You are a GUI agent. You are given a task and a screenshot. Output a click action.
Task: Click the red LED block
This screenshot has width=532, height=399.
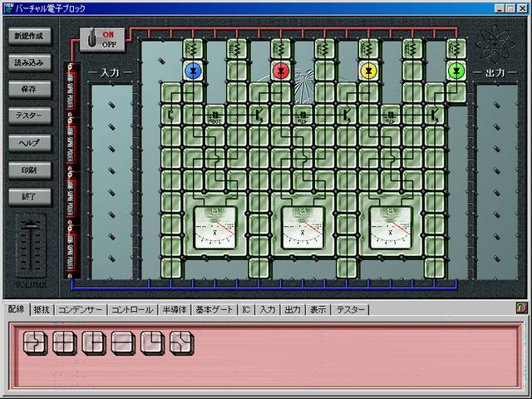coord(280,70)
